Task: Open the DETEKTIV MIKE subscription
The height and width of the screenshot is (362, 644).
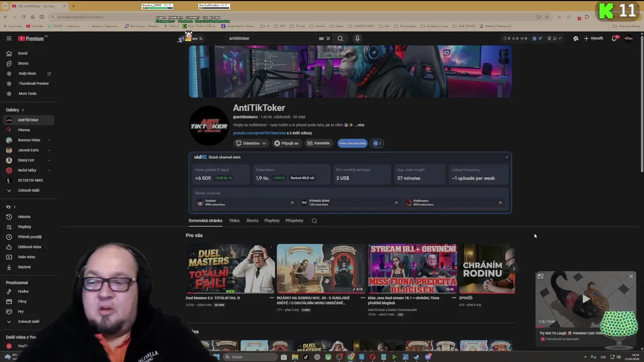Action: [x=28, y=180]
